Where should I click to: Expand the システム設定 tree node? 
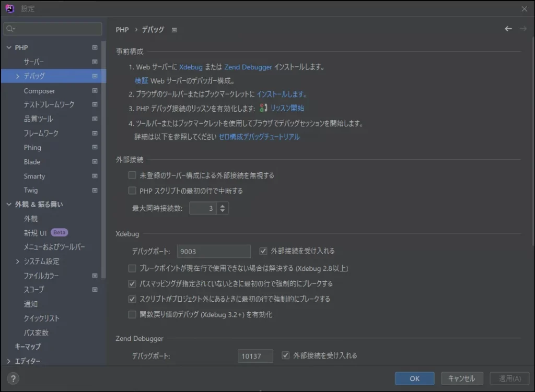click(18, 261)
